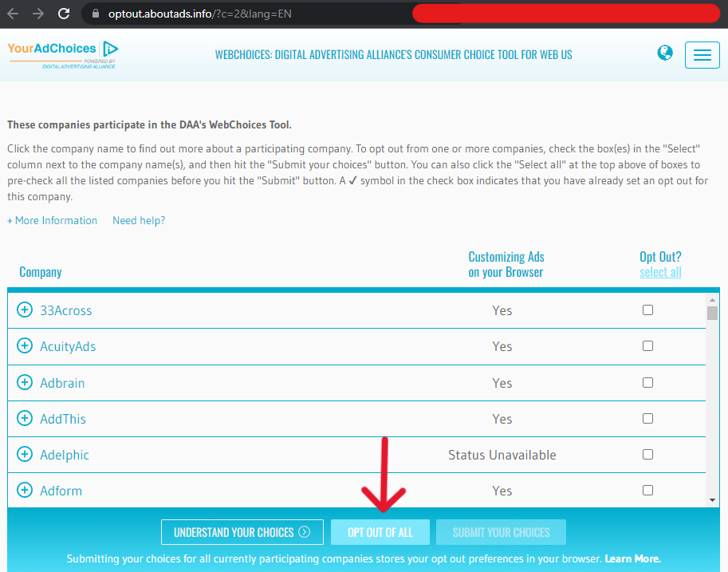The width and height of the screenshot is (728, 572).
Task: Click the WebChoices page title heading
Action: point(393,55)
